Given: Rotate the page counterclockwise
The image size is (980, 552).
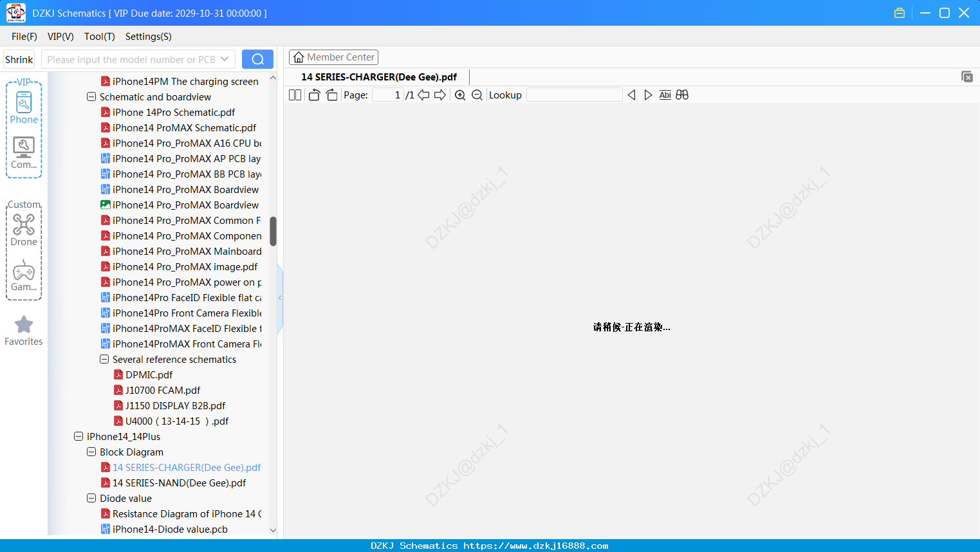Looking at the screenshot, I should pyautogui.click(x=314, y=95).
